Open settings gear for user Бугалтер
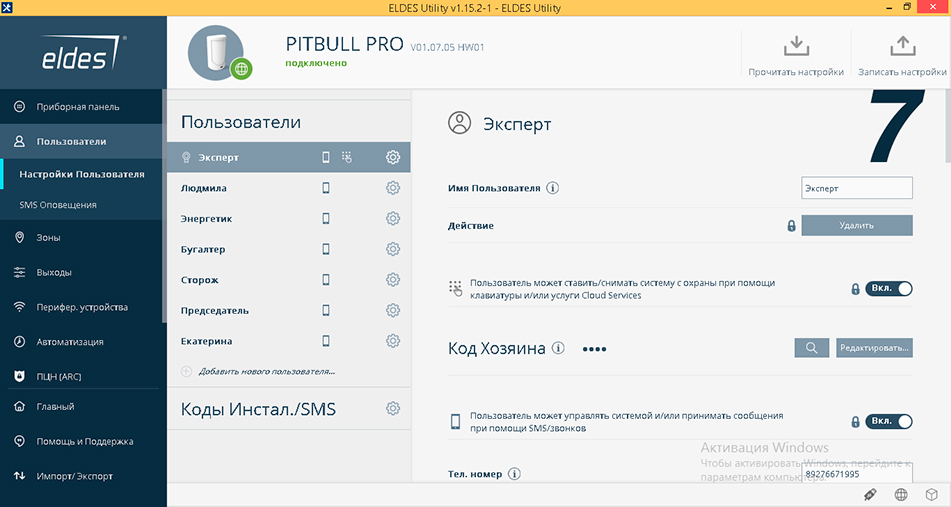The image size is (951, 507). click(393, 249)
